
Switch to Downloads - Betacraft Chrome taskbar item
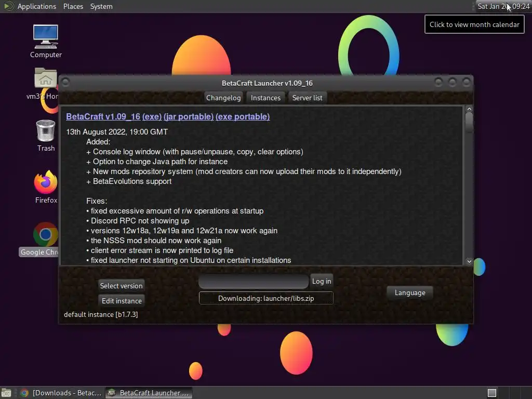click(61, 393)
